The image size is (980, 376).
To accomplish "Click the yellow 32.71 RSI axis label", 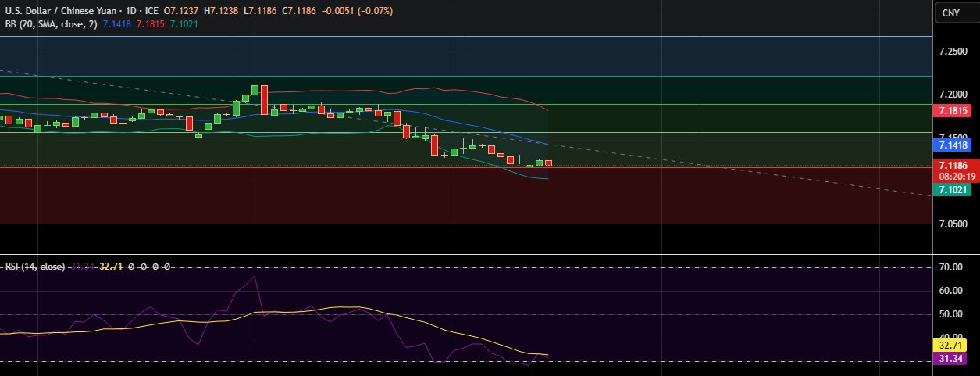I will point(950,345).
